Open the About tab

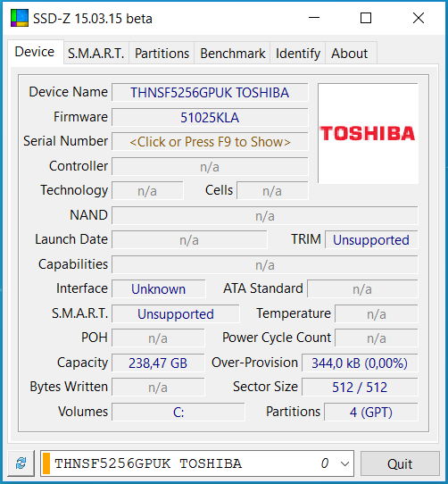(350, 54)
